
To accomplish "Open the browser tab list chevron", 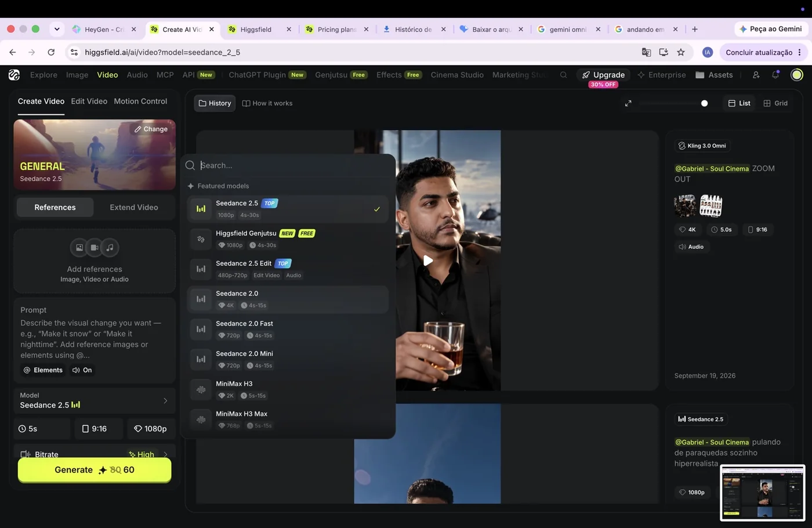I will point(57,29).
